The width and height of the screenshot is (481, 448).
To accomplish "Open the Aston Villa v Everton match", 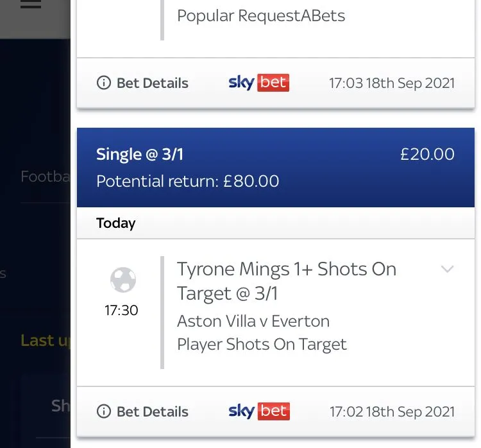I will click(253, 321).
